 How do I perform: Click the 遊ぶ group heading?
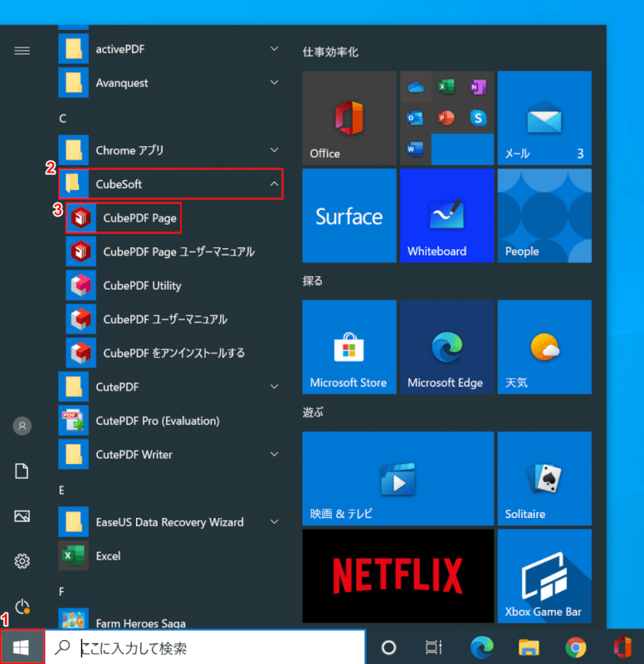313,412
